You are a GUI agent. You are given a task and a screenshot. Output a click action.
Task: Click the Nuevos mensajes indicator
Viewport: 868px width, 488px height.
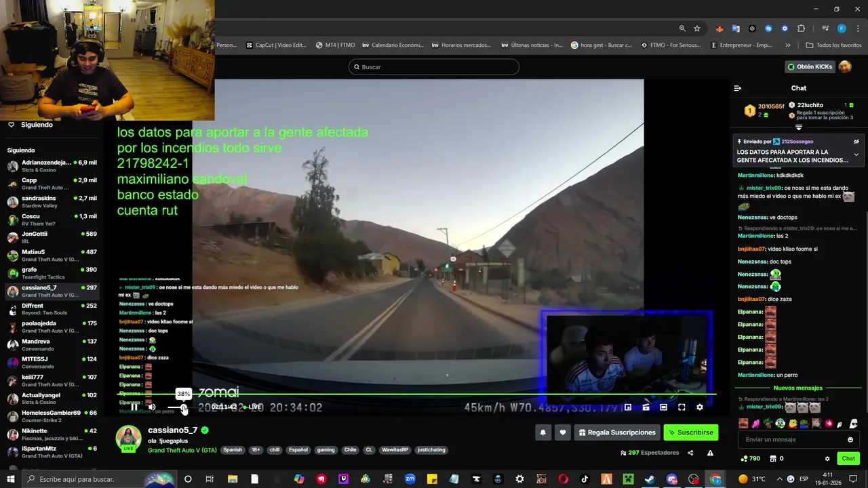coord(798,388)
